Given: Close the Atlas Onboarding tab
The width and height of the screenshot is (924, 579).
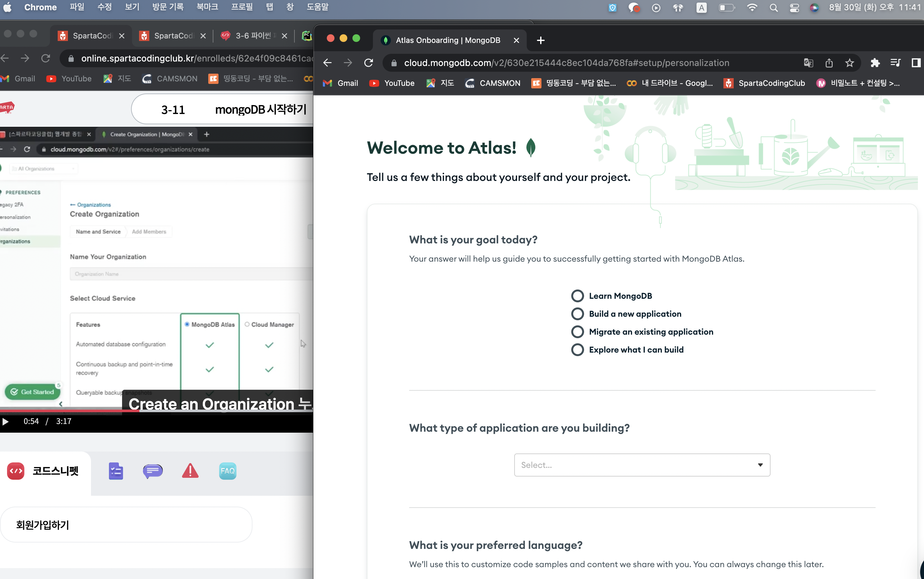Looking at the screenshot, I should click(516, 40).
